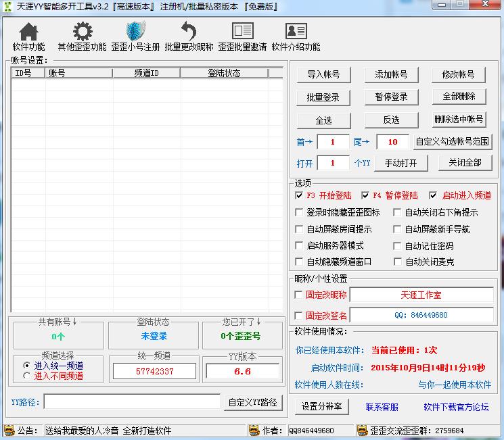Open 歪歪批量邀请 toolbar icon

242,31
